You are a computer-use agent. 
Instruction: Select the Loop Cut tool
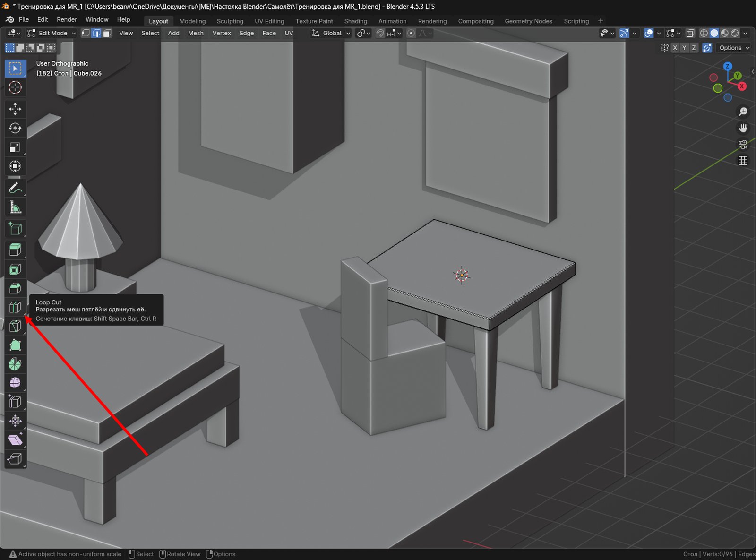click(x=15, y=307)
